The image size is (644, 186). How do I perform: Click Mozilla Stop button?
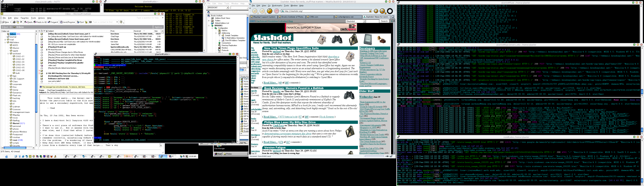[x=276, y=11]
